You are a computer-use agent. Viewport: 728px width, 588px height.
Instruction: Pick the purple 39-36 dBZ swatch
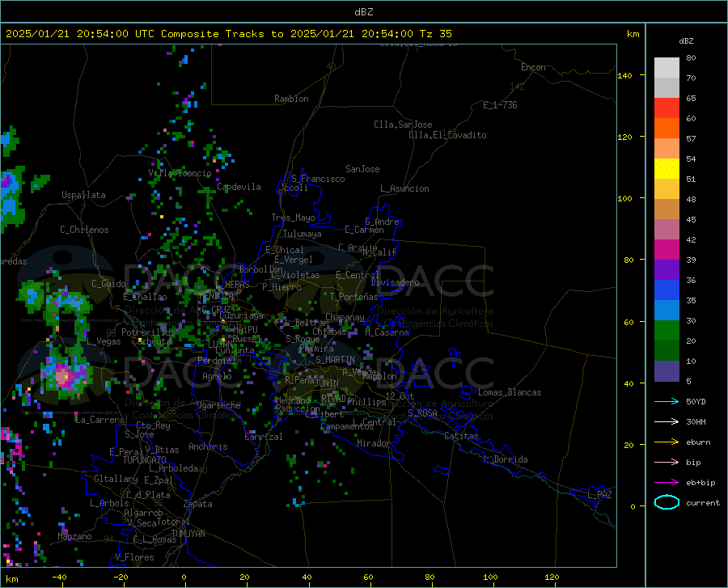coord(667,270)
